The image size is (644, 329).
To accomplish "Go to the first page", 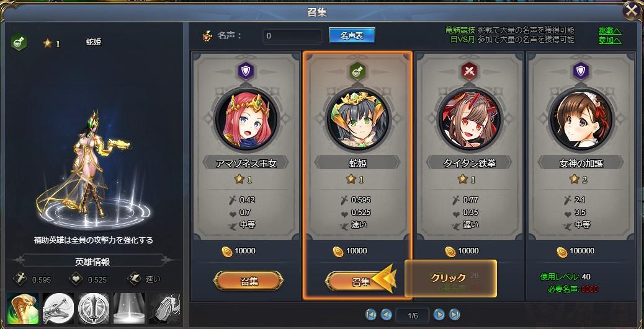I will click(371, 315).
